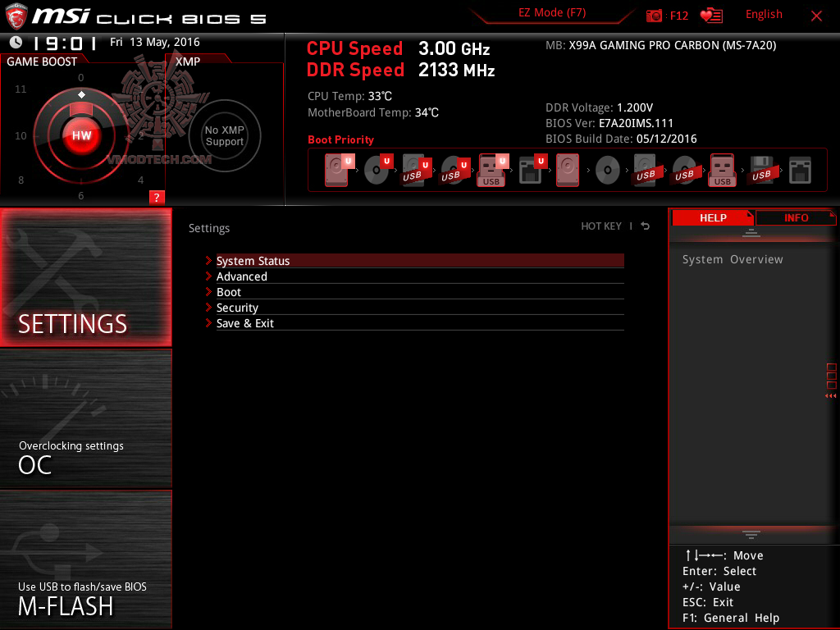
Task: Click the triple-arrow handle on the right edge
Action: 831,396
